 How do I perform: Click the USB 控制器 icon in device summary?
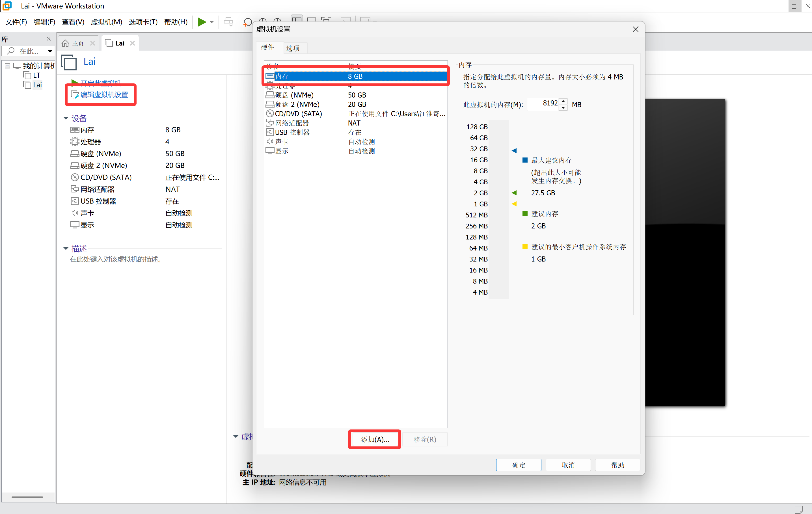[75, 201]
